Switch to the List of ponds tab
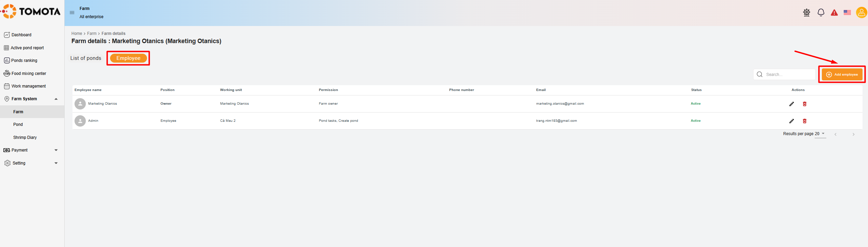868x247 pixels. click(86, 58)
